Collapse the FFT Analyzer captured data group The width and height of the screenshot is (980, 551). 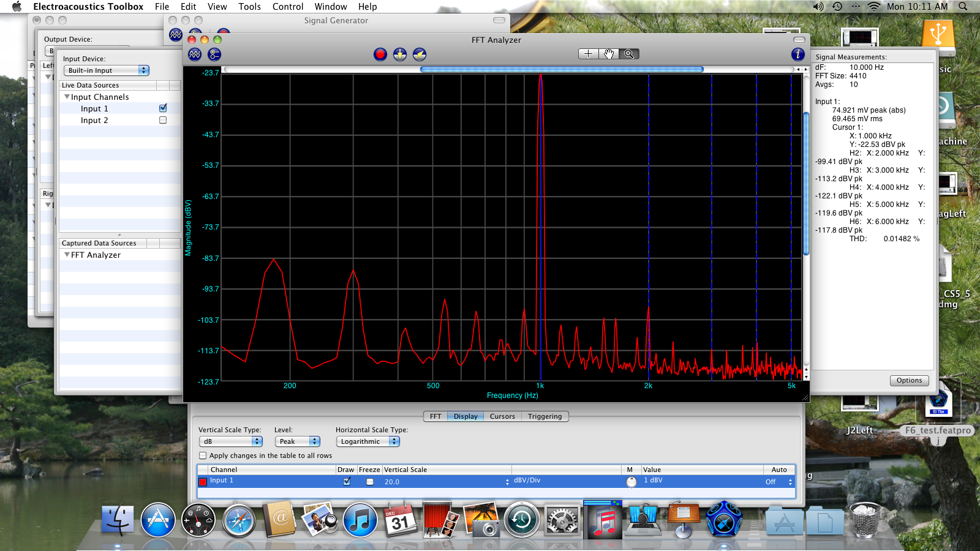point(67,255)
